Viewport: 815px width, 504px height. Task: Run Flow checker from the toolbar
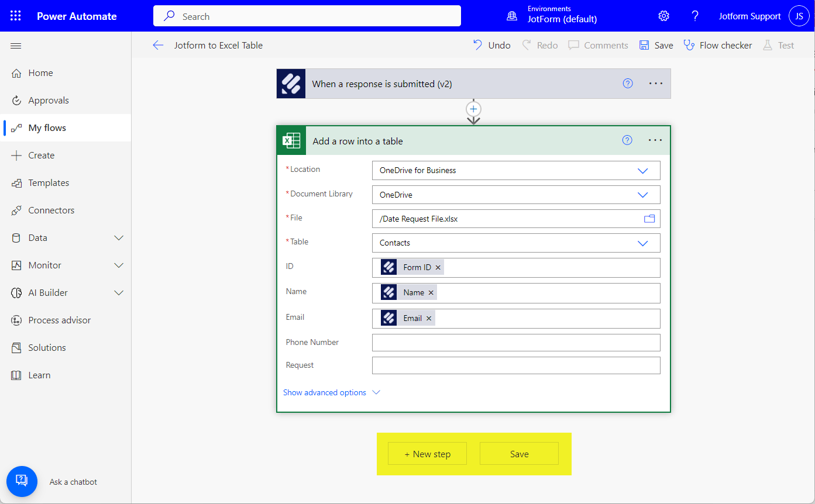[718, 46]
